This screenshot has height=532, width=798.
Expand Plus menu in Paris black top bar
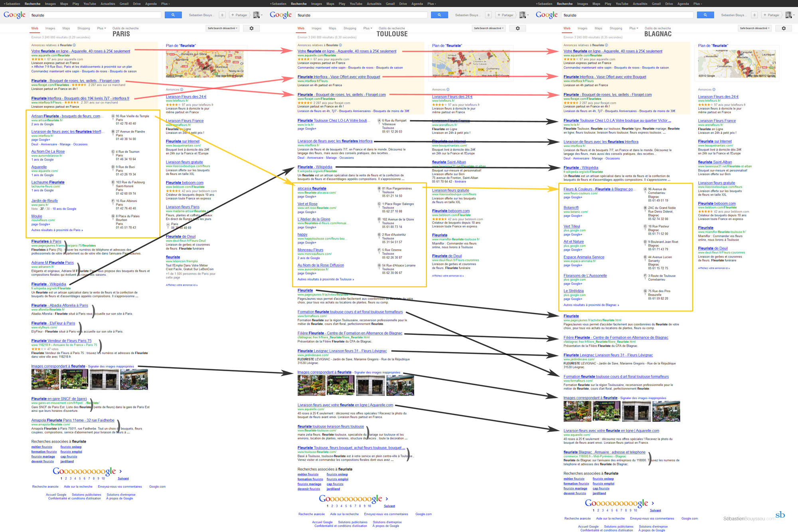(x=165, y=4)
